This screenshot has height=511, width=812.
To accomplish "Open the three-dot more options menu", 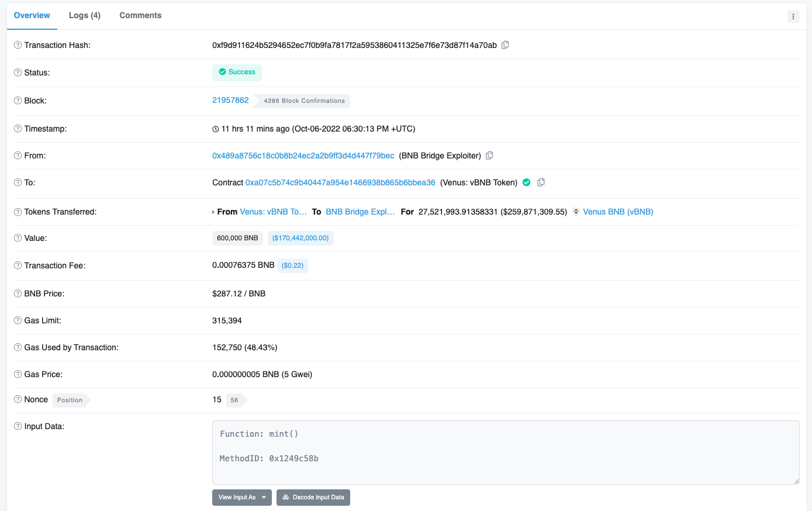I will (793, 16).
